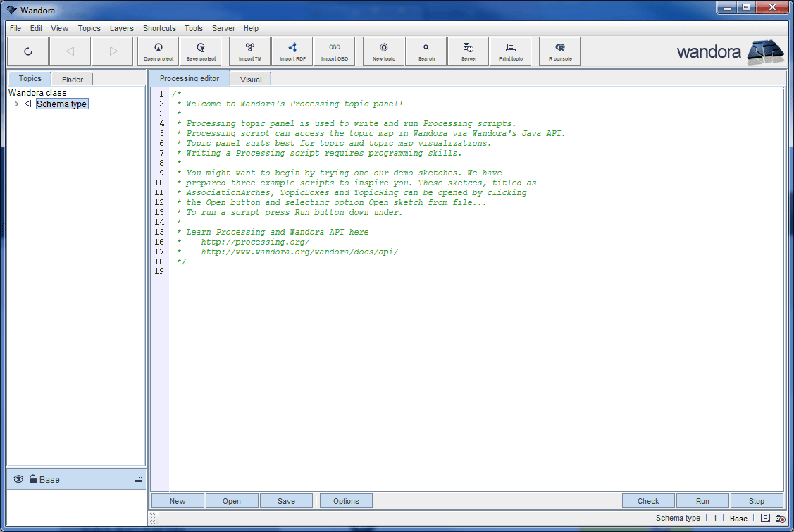Unlock the Base layer lock icon
Screen dimensions: 794x532
point(32,479)
